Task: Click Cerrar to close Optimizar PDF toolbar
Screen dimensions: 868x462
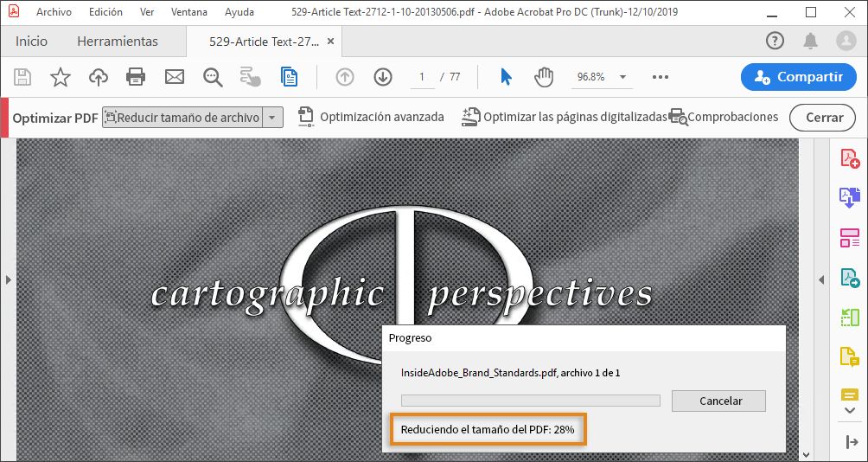Action: (822, 118)
